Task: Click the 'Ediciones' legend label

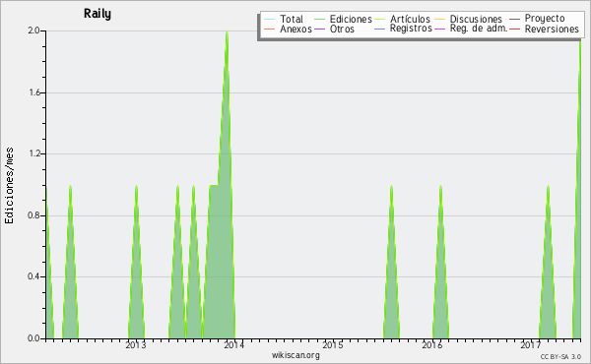Action: (351, 20)
